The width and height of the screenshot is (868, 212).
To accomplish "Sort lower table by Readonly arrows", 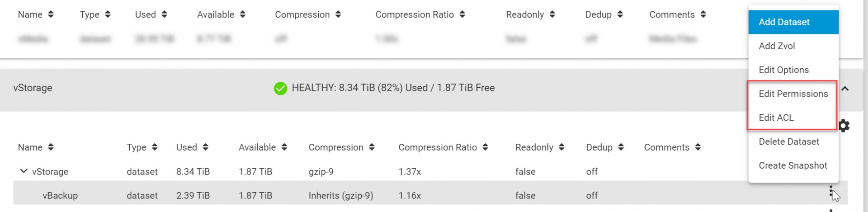I will pyautogui.click(x=561, y=147).
